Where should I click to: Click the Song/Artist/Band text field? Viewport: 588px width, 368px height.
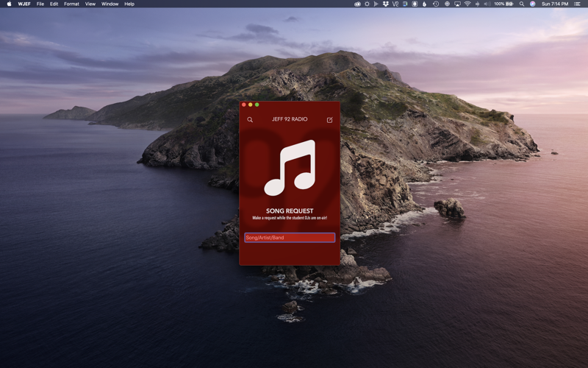[x=290, y=238]
